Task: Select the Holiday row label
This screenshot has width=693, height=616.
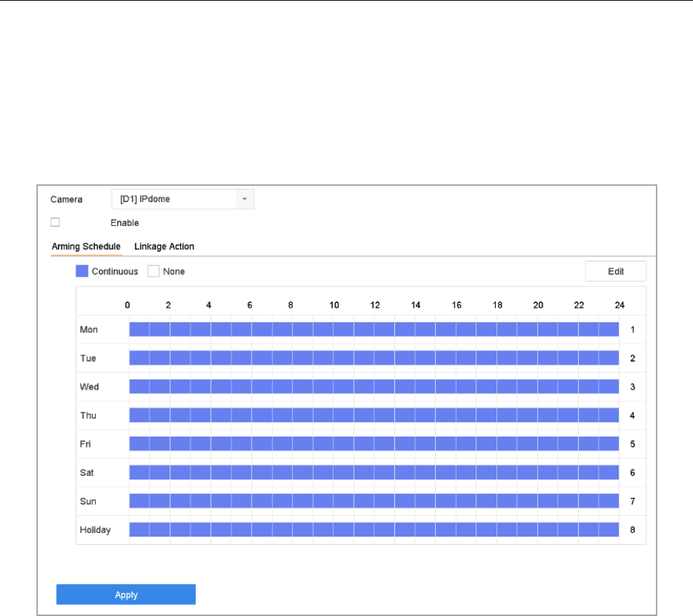Action: (x=95, y=530)
